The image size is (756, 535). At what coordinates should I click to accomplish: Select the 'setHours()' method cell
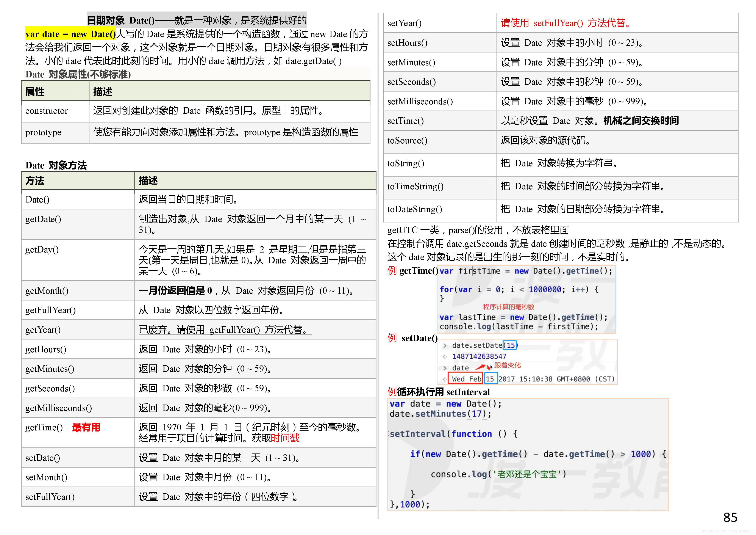point(440,42)
